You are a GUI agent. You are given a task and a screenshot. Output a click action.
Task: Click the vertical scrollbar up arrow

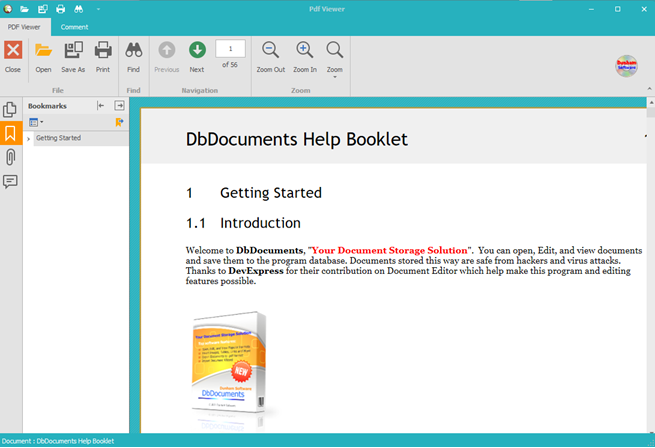click(x=651, y=103)
